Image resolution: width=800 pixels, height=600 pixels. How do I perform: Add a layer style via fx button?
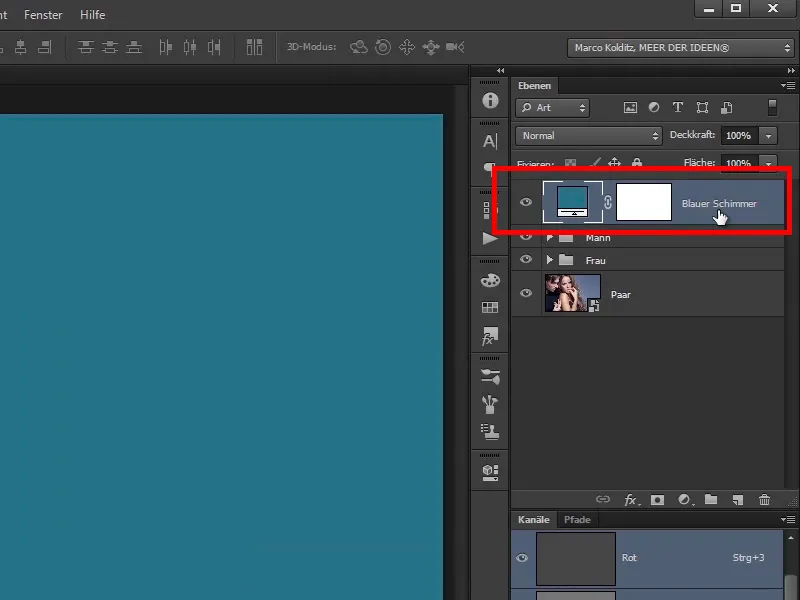632,500
